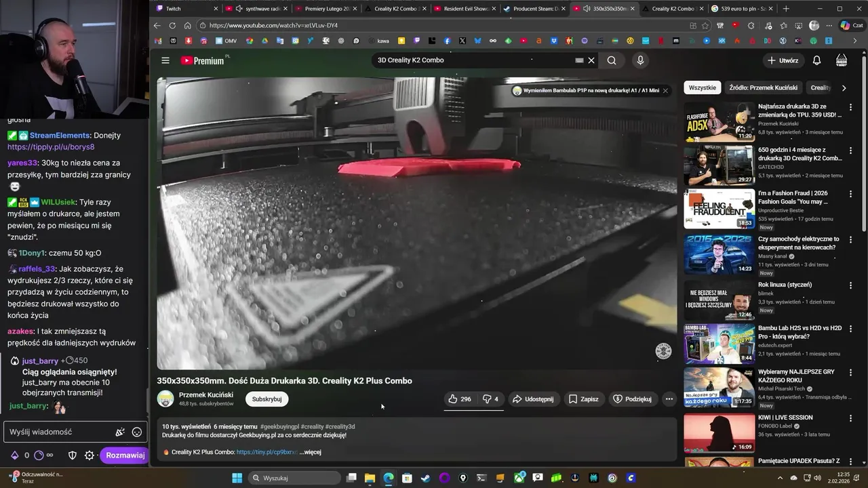
Task: Click the Wyszukaj taskbar search box
Action: tap(294, 478)
